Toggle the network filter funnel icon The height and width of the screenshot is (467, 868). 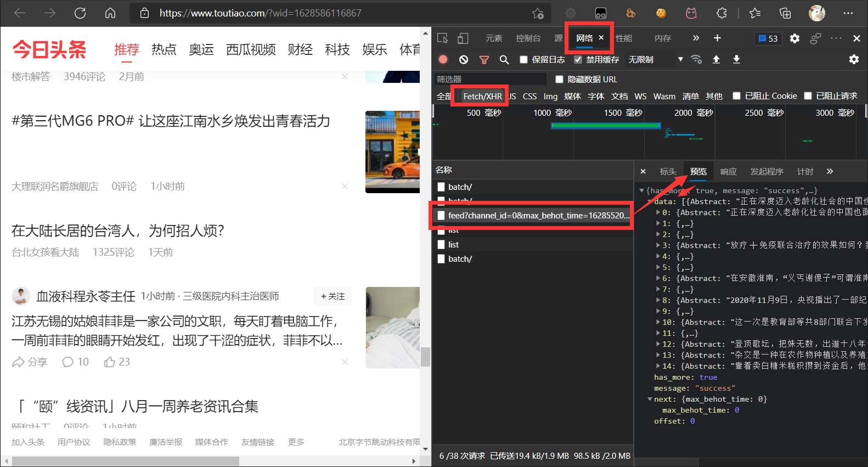click(484, 59)
